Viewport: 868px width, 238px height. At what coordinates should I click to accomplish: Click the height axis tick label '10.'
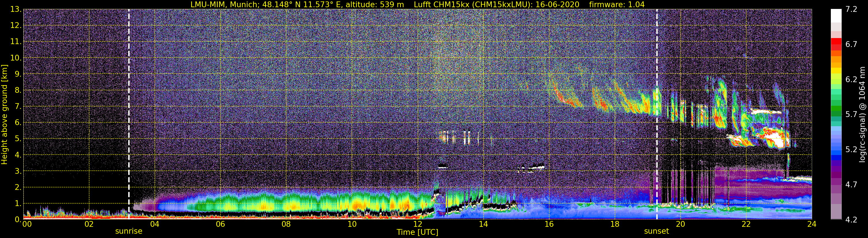point(16,58)
